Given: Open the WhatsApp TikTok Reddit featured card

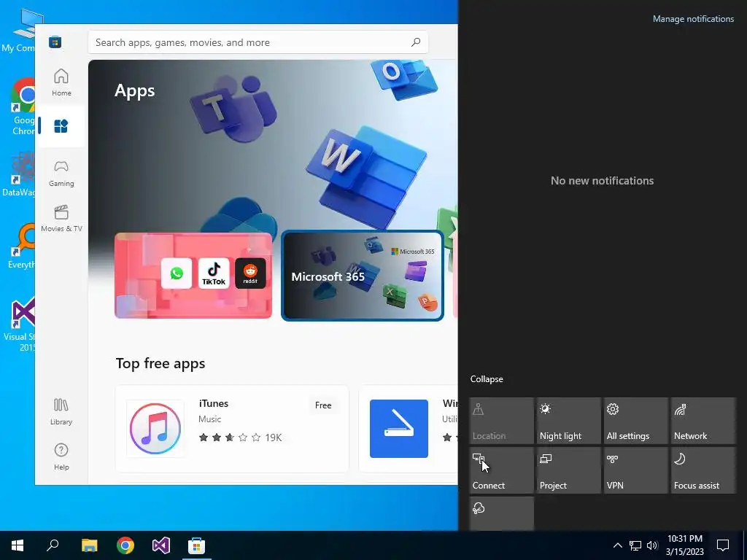Looking at the screenshot, I should [x=193, y=275].
